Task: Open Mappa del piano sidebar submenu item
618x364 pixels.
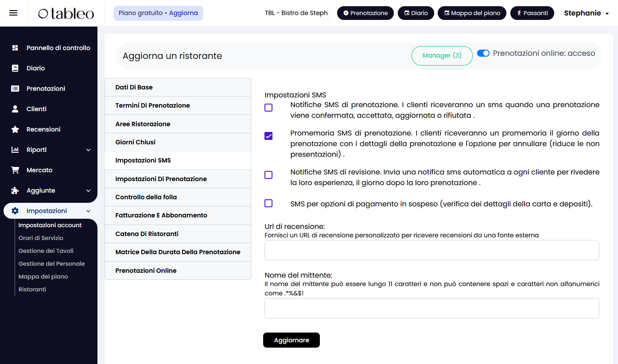Action: pos(43,276)
